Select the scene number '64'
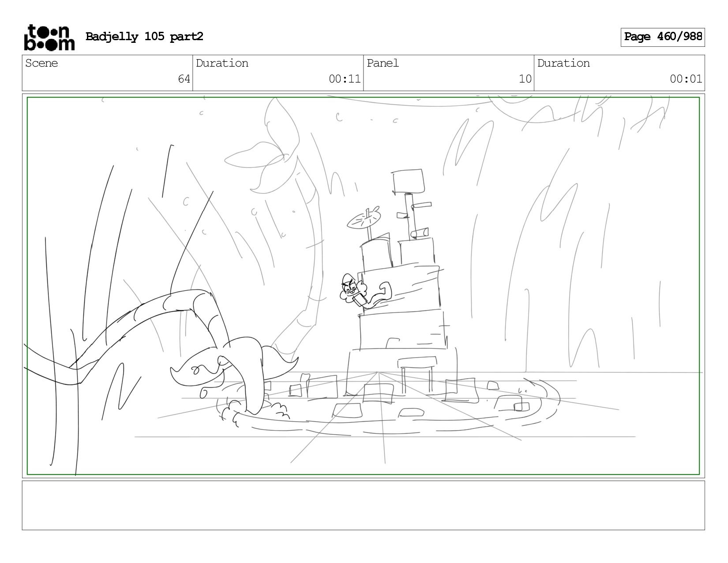The height and width of the screenshot is (563, 728). 184,79
